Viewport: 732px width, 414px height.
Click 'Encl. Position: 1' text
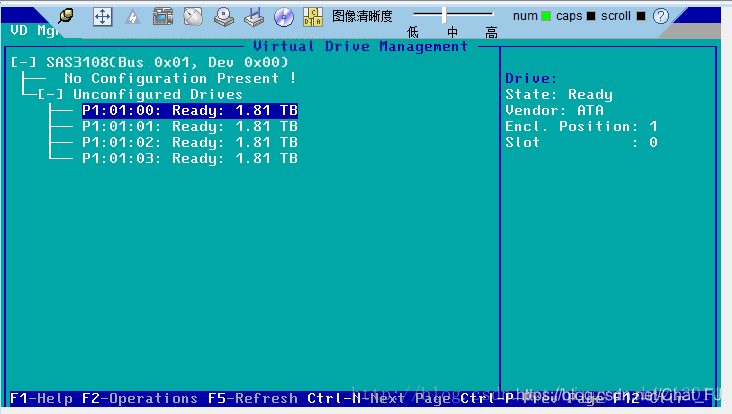(581, 126)
